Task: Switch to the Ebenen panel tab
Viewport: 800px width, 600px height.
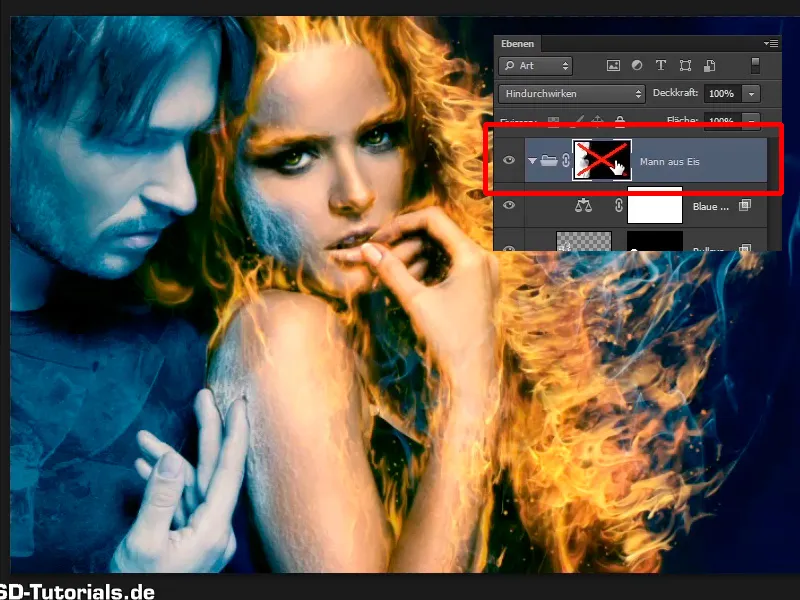Action: point(517,44)
